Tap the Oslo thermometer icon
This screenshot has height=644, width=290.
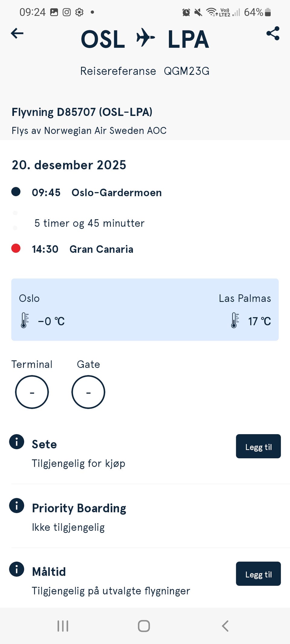pyautogui.click(x=25, y=320)
